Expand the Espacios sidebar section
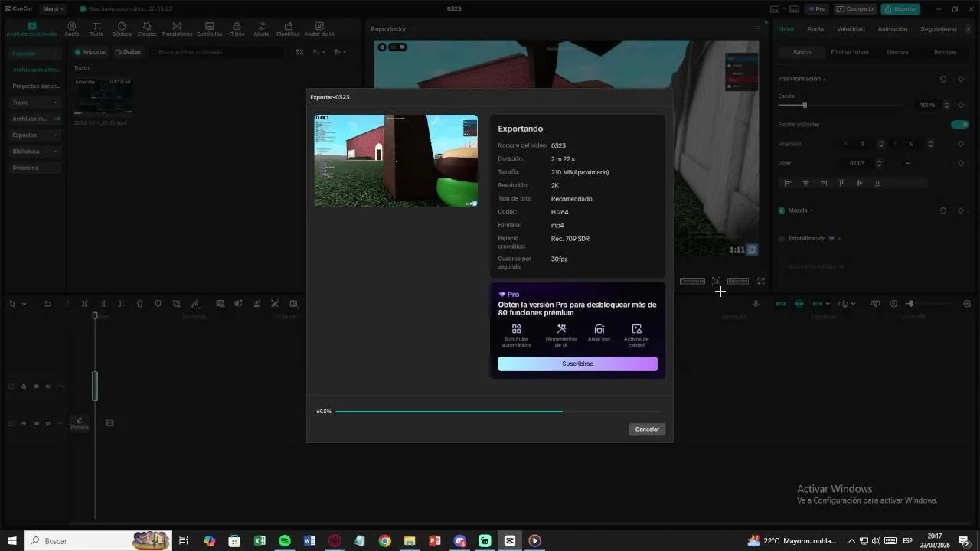The height and width of the screenshot is (551, 980). click(x=35, y=135)
